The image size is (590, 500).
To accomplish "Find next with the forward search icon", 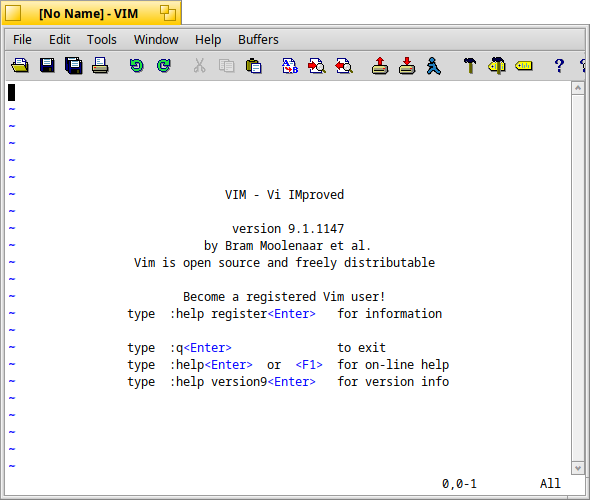I will click(x=317, y=66).
